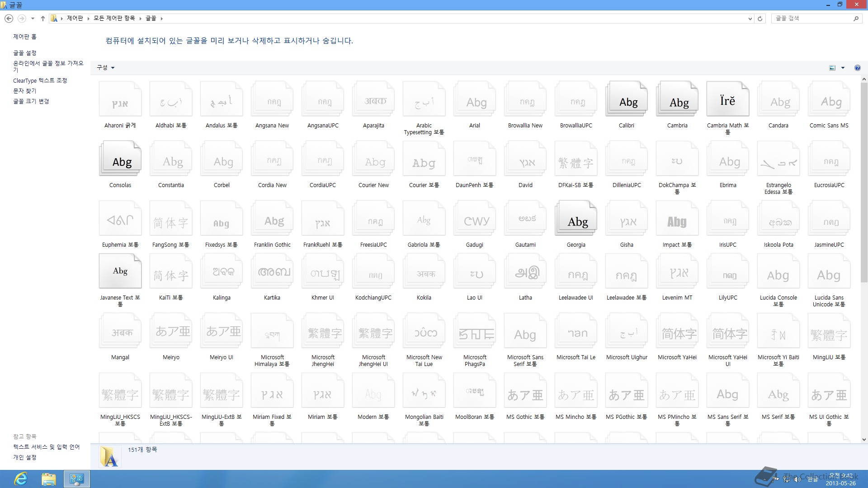Select the Impact font icon
Viewport: 868px width, 488px height.
677,218
